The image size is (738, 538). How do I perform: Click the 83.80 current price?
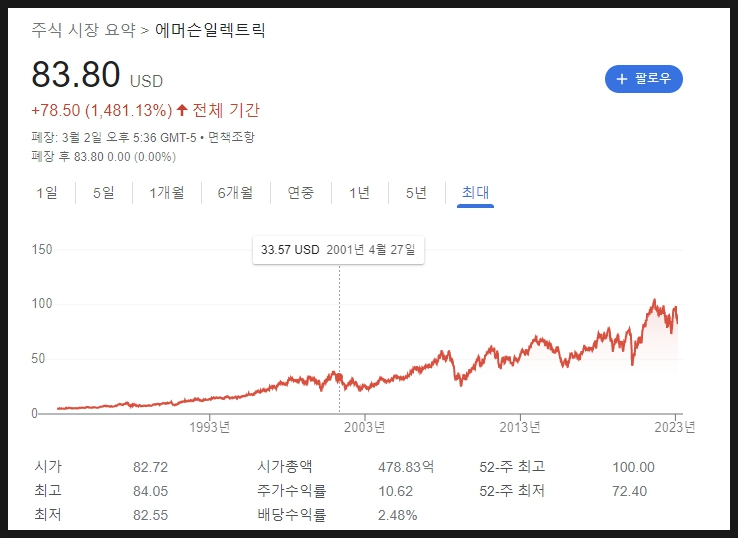tap(76, 74)
